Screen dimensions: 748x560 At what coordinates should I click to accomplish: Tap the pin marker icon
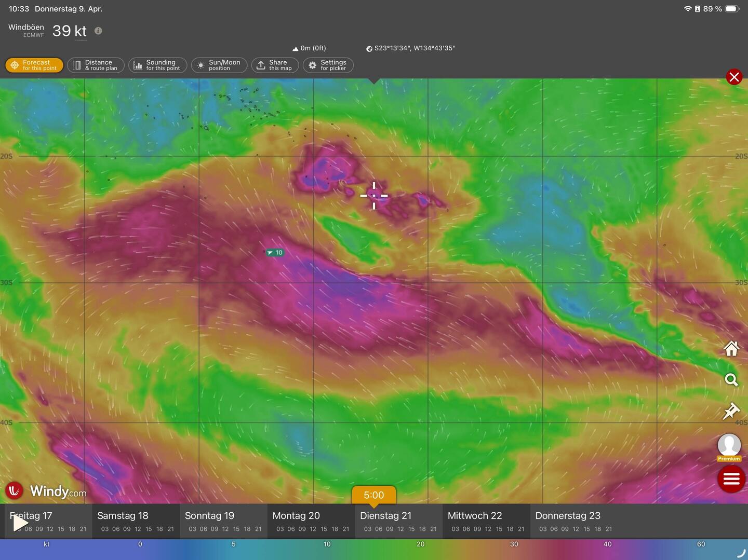(x=731, y=411)
